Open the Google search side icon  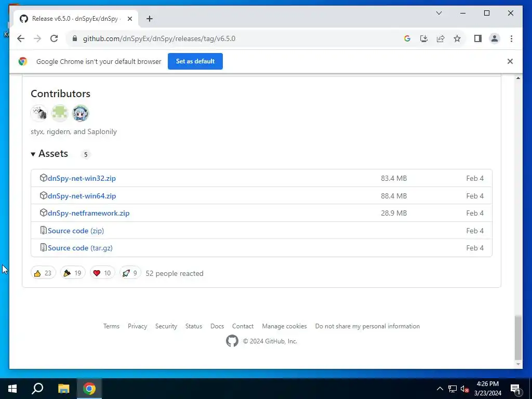407,38
